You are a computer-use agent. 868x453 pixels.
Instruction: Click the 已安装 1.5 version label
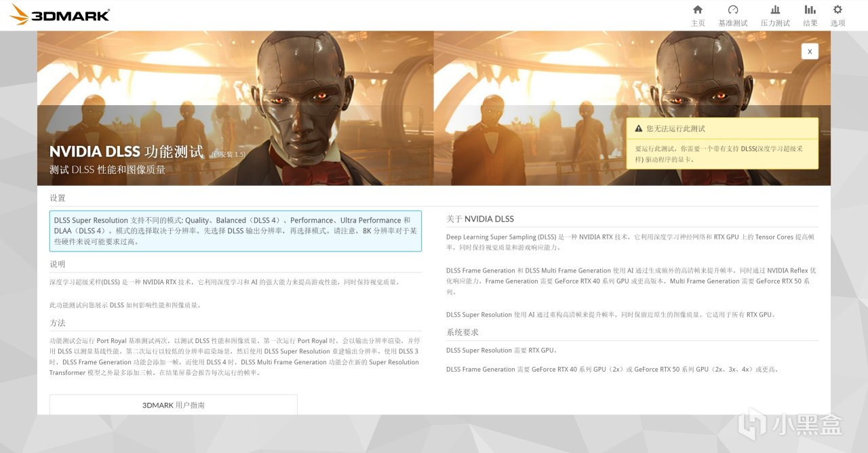click(229, 155)
